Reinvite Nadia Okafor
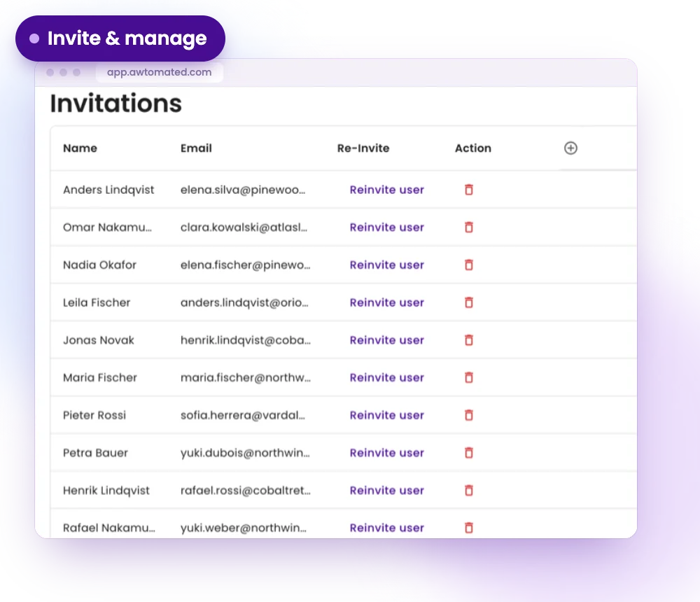Screen dimensions: 700x602 point(386,265)
